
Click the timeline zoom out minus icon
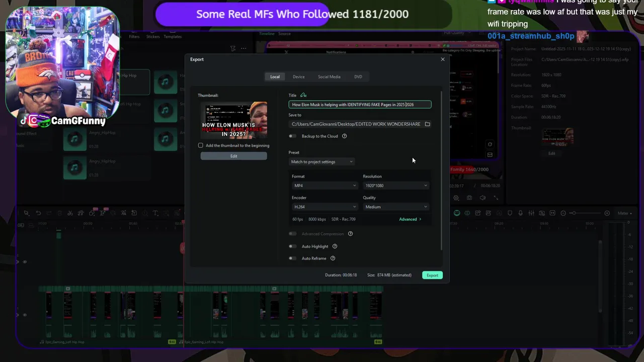pos(563,213)
